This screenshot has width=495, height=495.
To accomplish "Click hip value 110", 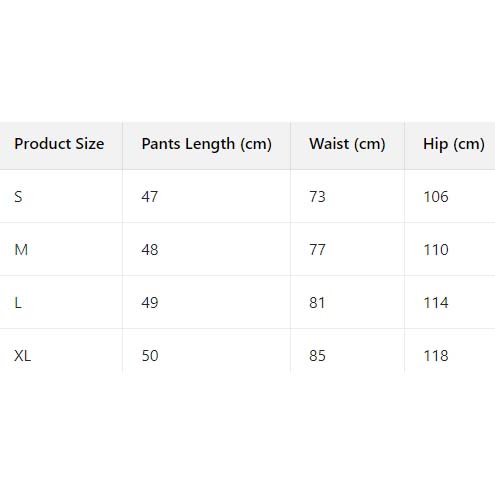I will 436,250.
